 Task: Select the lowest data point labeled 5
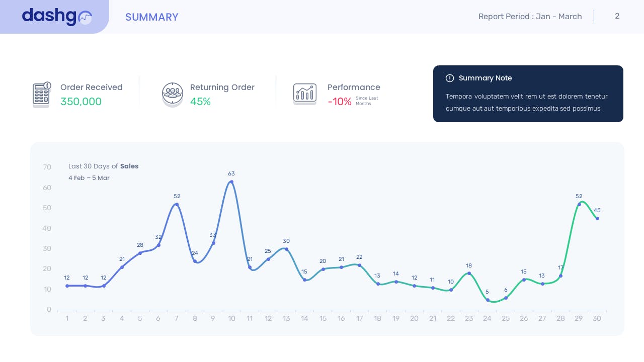(488, 300)
